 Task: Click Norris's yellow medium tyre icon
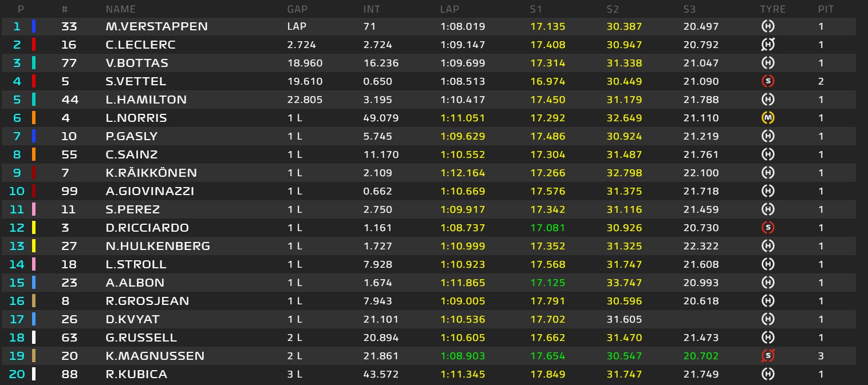[x=768, y=118]
